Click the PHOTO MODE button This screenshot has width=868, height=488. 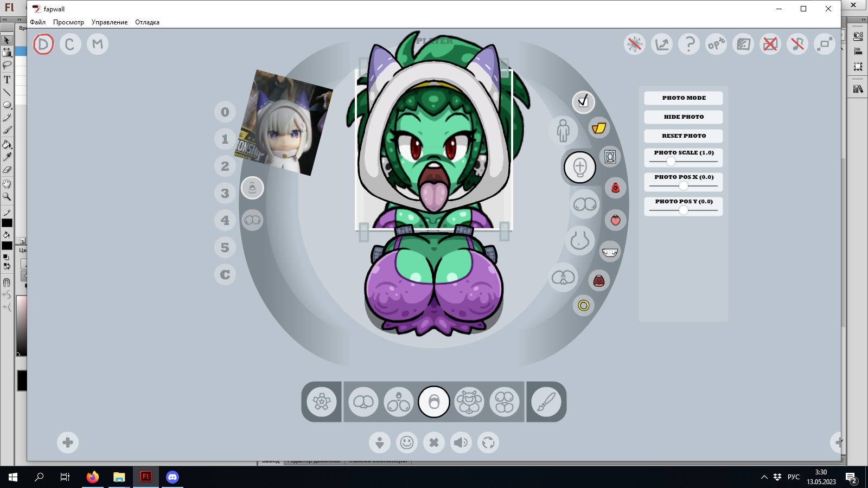point(684,98)
